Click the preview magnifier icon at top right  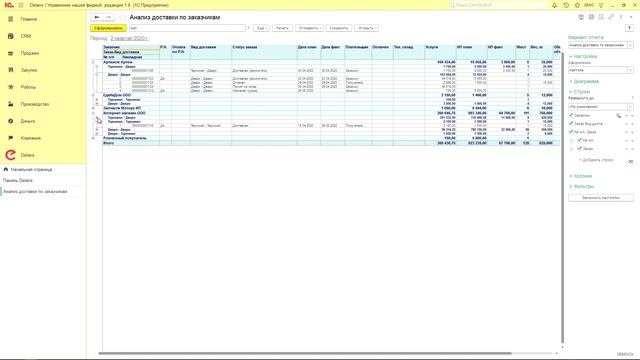[601, 17]
